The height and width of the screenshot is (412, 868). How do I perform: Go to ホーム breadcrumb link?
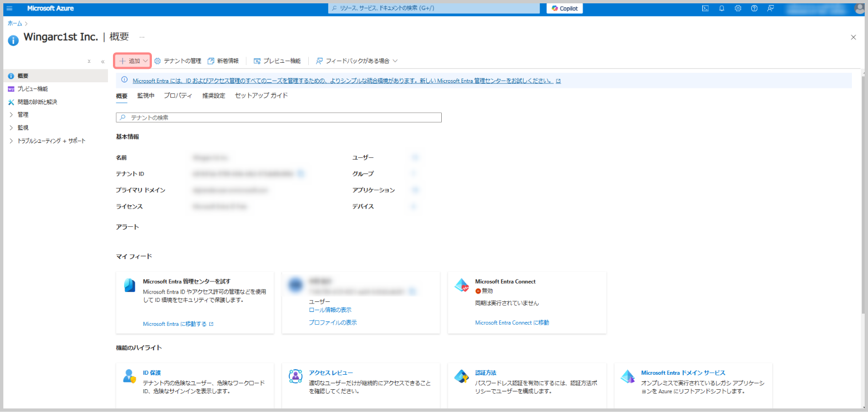(x=15, y=23)
